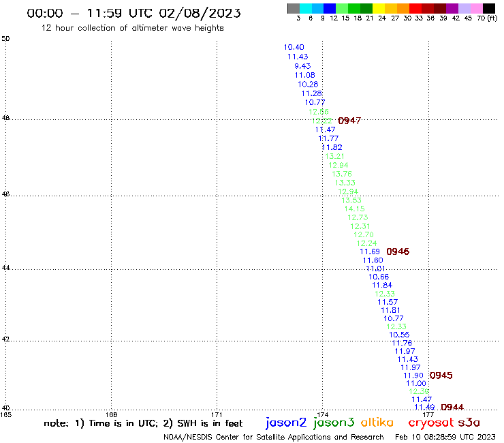The width and height of the screenshot is (504, 443).
Task: Click the cryosat satellite legend label
Action: [x=431, y=423]
